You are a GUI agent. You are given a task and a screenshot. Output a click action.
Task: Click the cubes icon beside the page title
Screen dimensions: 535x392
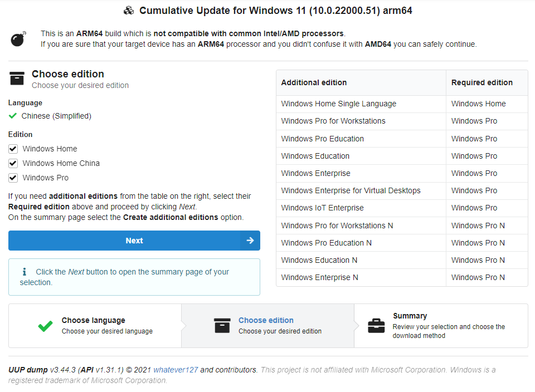click(x=129, y=11)
